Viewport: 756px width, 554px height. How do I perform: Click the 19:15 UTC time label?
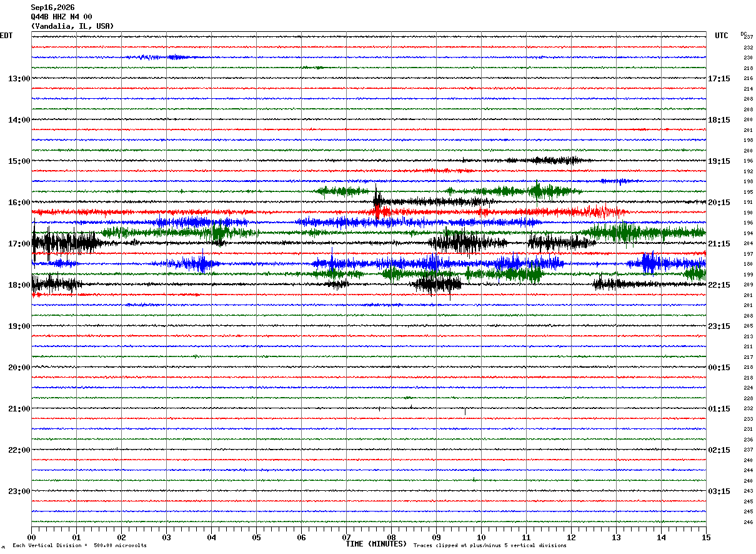click(x=719, y=161)
